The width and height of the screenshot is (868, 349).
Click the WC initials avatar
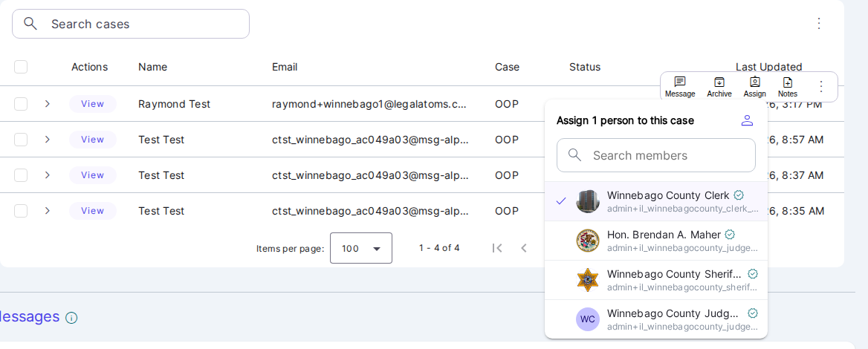[x=588, y=319]
